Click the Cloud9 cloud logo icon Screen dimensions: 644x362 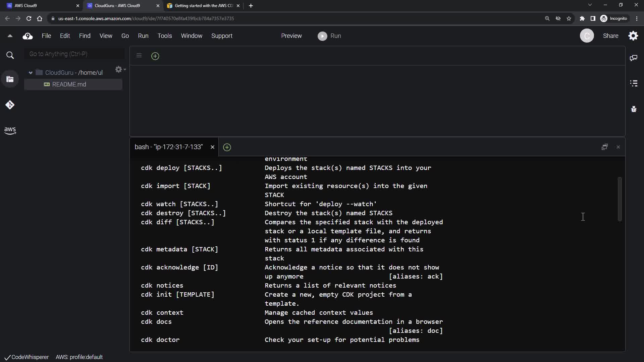[28, 36]
